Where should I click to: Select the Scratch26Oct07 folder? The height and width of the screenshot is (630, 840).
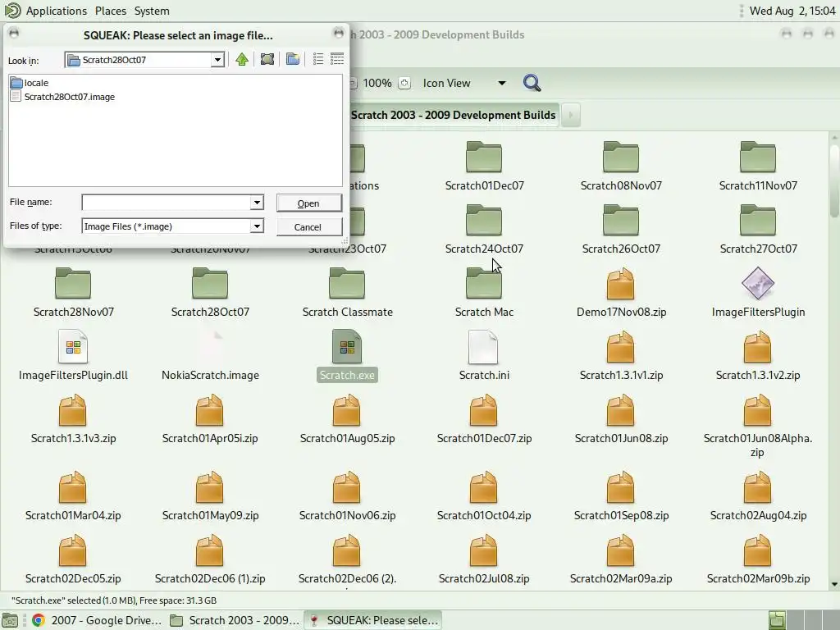(621, 230)
